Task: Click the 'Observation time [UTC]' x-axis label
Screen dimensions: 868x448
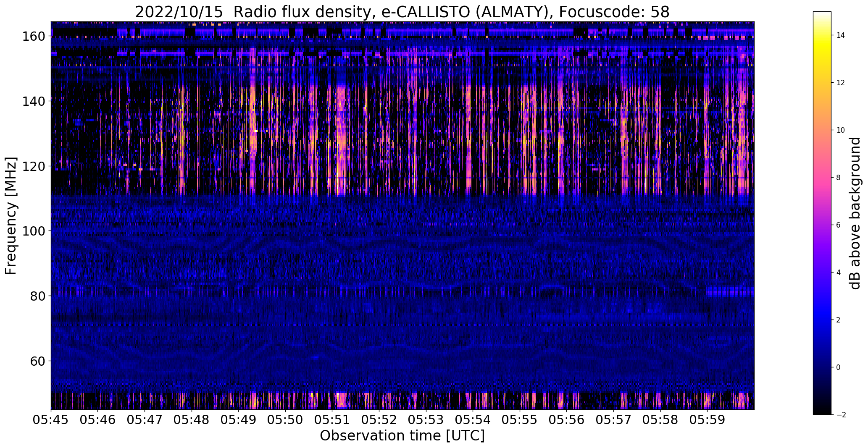Action: (402, 436)
